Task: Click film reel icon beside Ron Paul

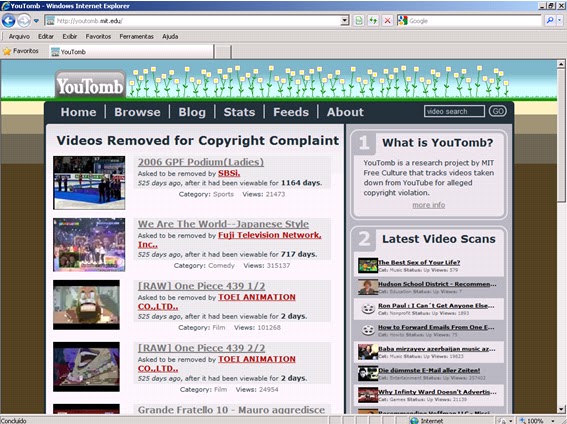Action: pyautogui.click(x=368, y=309)
